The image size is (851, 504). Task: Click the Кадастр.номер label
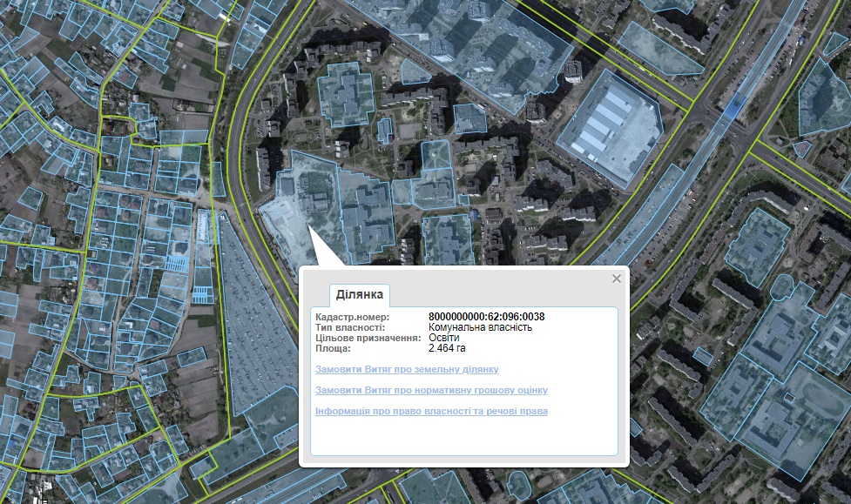(352, 317)
